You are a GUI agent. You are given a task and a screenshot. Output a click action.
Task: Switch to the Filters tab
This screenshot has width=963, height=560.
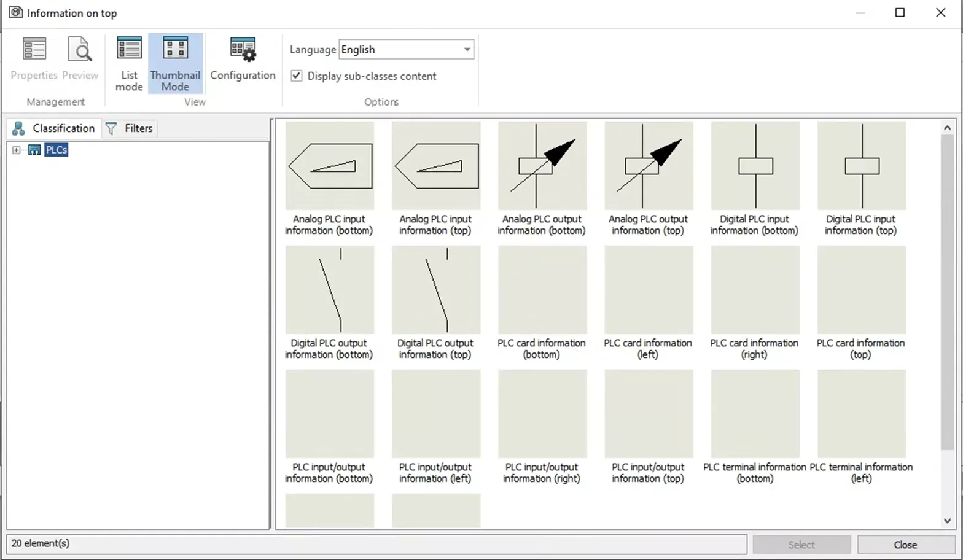(130, 128)
